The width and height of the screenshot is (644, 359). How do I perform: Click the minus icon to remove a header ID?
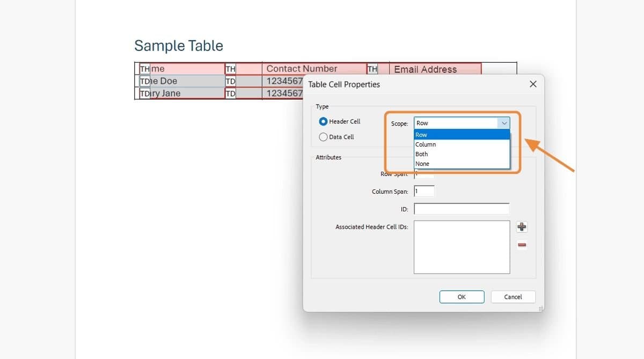click(x=522, y=245)
